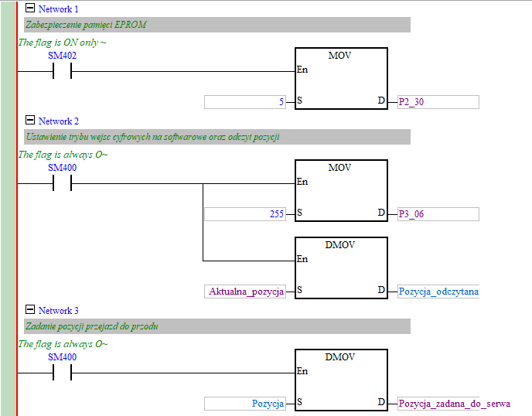The height and width of the screenshot is (416, 532).
Task: Click the P3_06 destination field
Action: tap(437, 214)
